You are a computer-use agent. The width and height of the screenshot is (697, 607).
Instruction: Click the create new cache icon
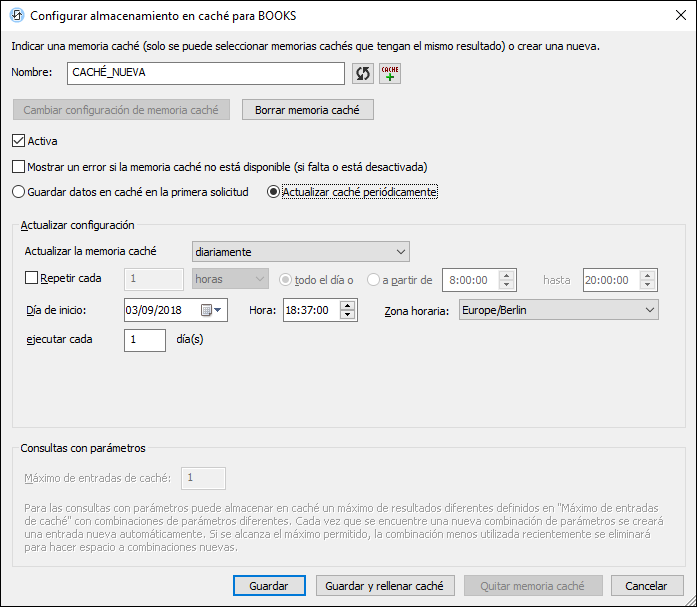click(x=389, y=74)
